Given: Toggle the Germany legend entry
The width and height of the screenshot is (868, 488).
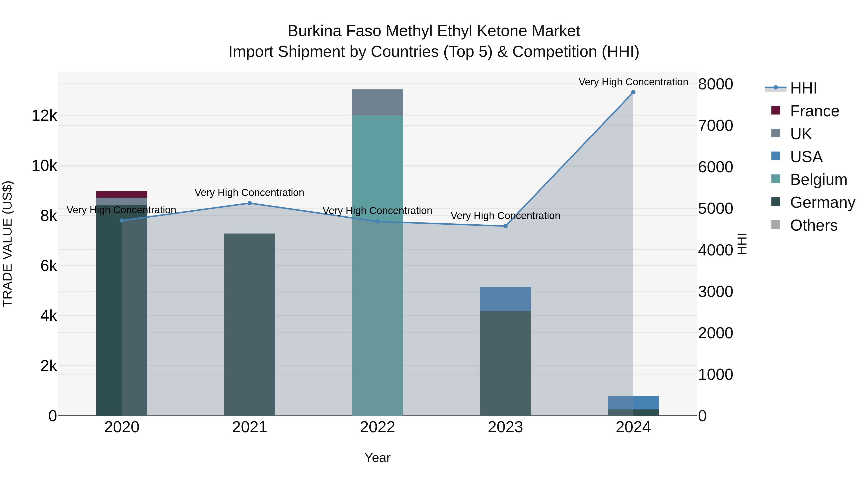Looking at the screenshot, I should 813,202.
